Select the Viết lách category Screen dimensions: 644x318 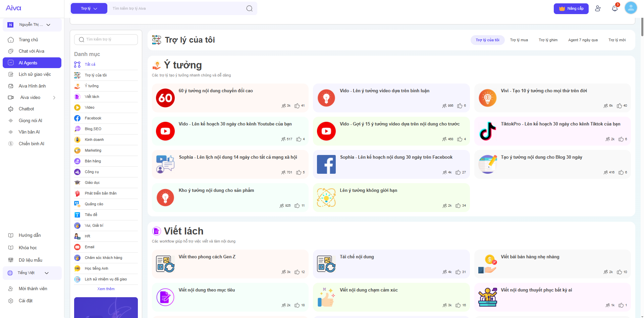click(106, 97)
